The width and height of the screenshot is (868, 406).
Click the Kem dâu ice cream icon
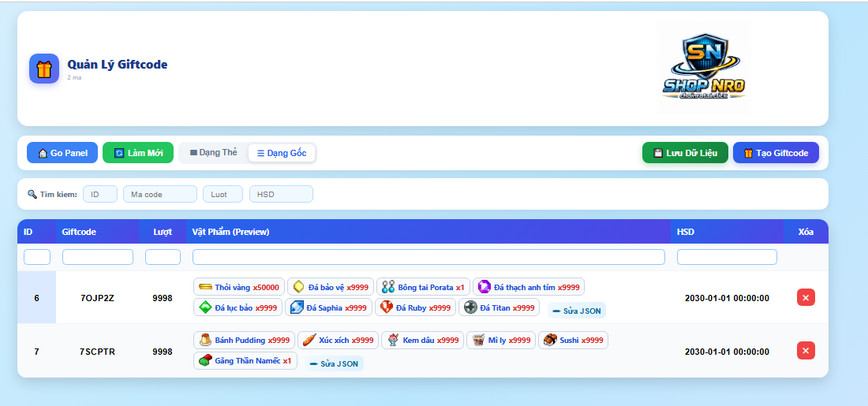click(393, 341)
